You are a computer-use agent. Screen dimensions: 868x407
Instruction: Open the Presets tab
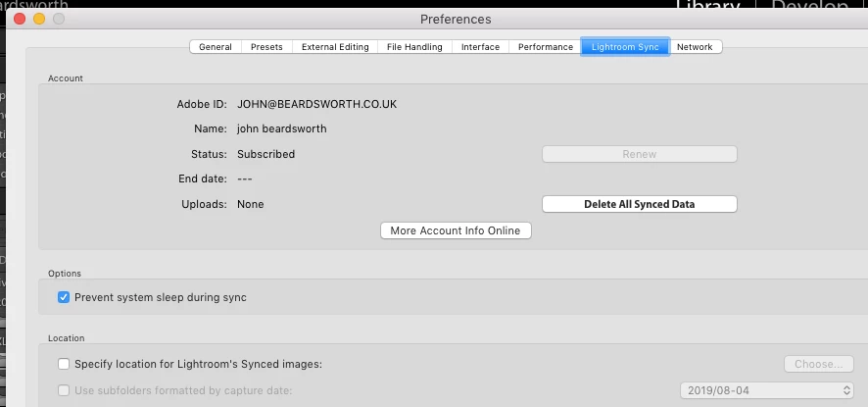(266, 47)
